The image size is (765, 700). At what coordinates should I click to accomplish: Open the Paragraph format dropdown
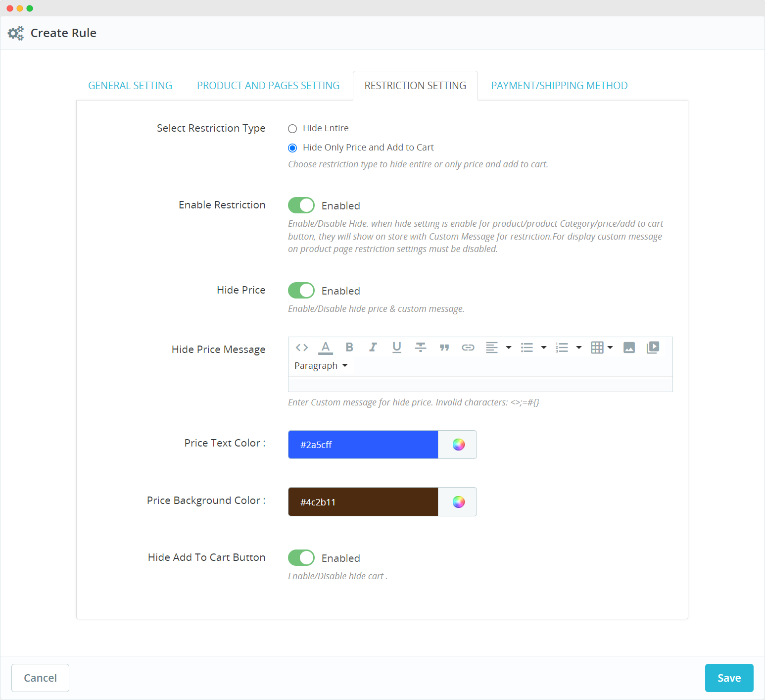(321, 366)
